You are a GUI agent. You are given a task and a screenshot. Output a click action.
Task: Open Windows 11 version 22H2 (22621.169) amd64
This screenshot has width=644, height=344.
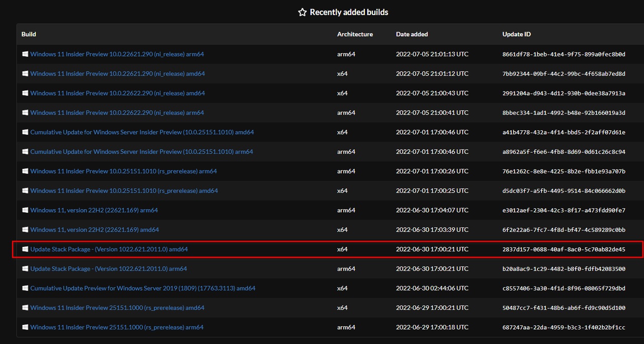coord(95,230)
